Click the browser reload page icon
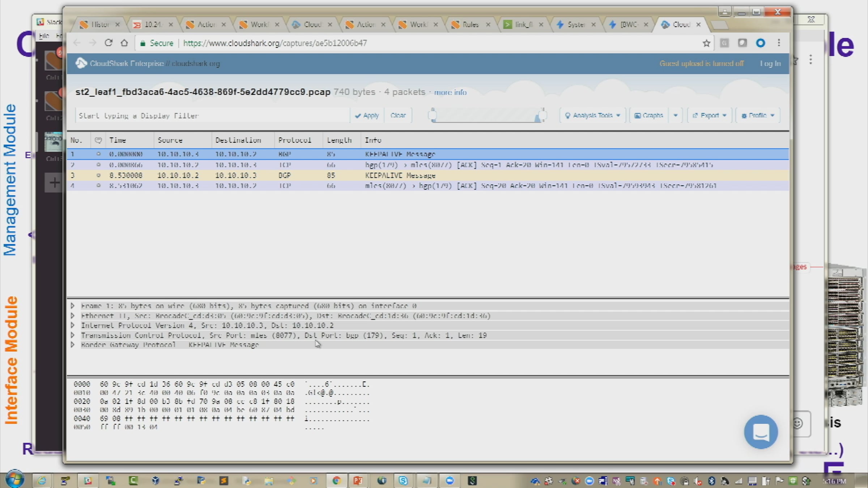The height and width of the screenshot is (488, 868). [109, 43]
